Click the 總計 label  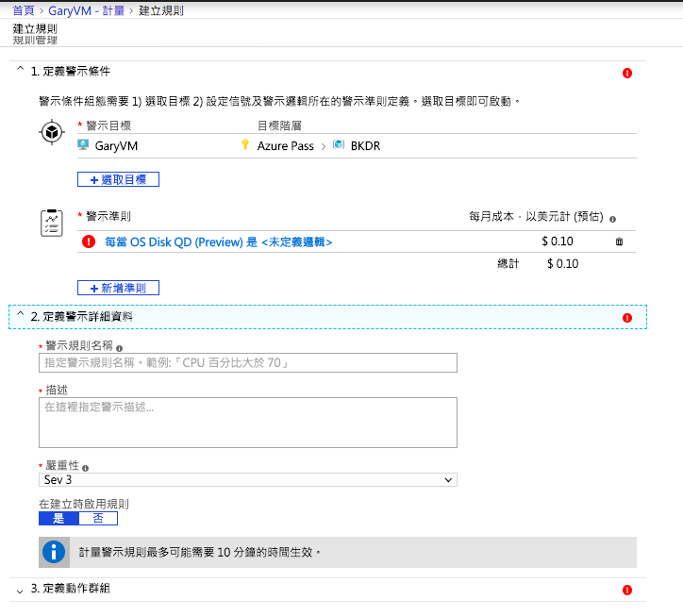coord(508,263)
